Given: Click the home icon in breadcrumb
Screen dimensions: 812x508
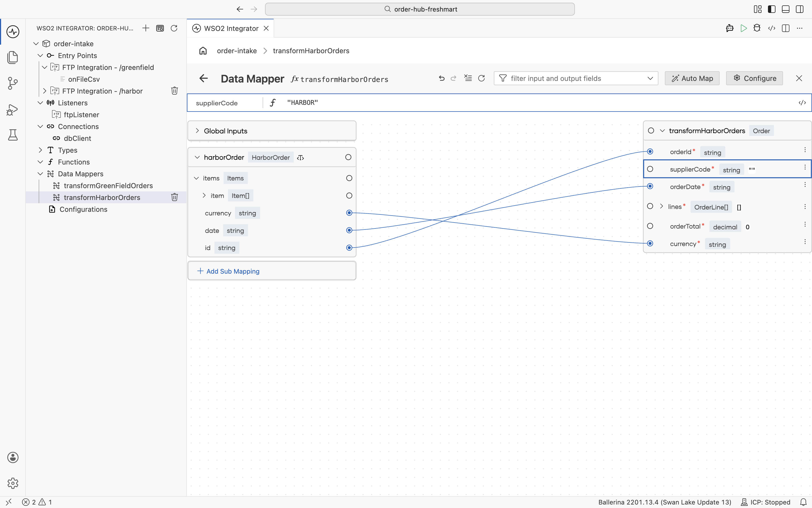Looking at the screenshot, I should [203, 51].
